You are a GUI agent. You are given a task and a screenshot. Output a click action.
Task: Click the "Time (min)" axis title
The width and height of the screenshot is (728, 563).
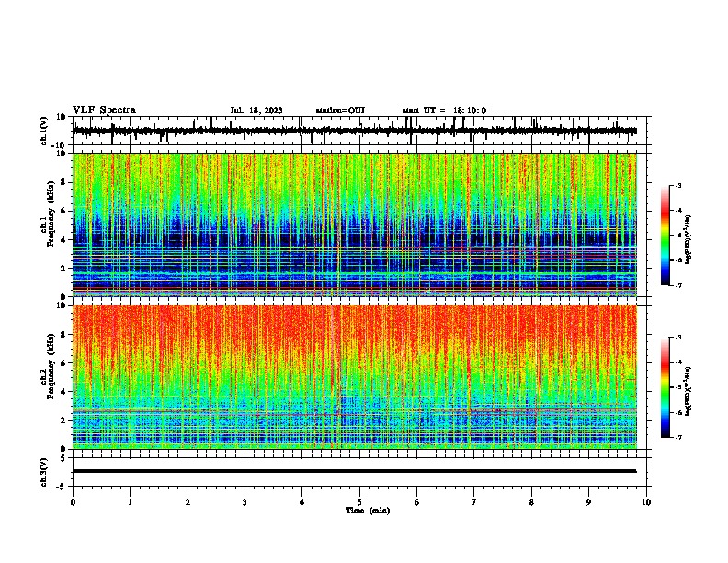pyautogui.click(x=368, y=511)
